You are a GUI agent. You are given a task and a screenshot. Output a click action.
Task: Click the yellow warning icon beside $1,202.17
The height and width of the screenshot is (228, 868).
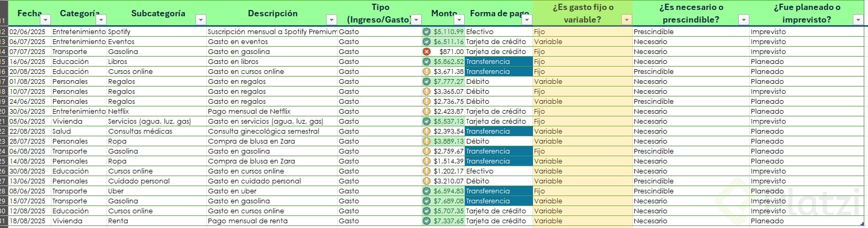tap(426, 171)
